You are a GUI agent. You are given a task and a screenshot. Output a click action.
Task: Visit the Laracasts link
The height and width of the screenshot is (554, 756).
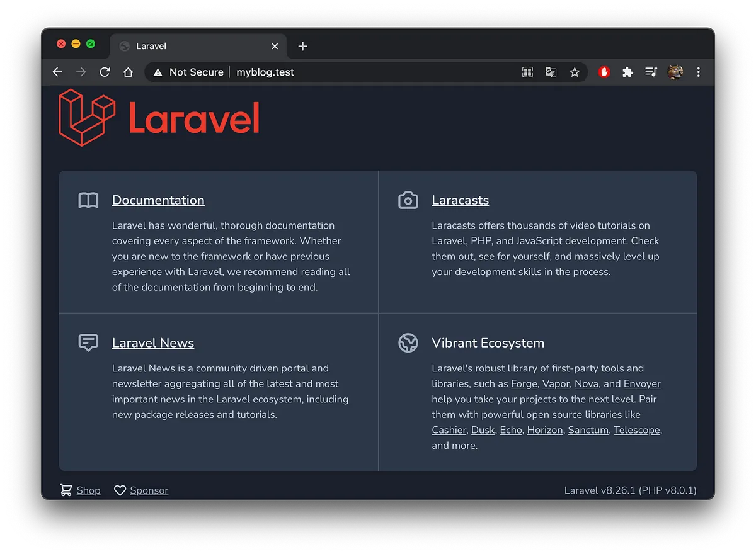pyautogui.click(x=460, y=200)
